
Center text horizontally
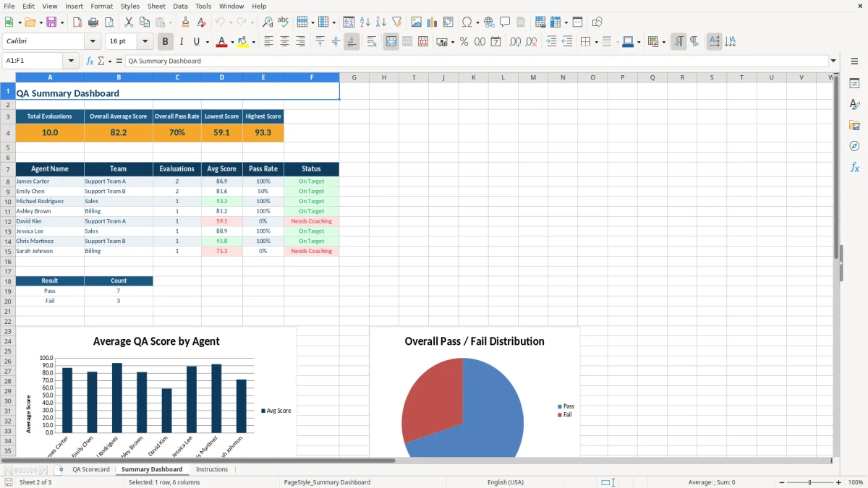pos(284,42)
